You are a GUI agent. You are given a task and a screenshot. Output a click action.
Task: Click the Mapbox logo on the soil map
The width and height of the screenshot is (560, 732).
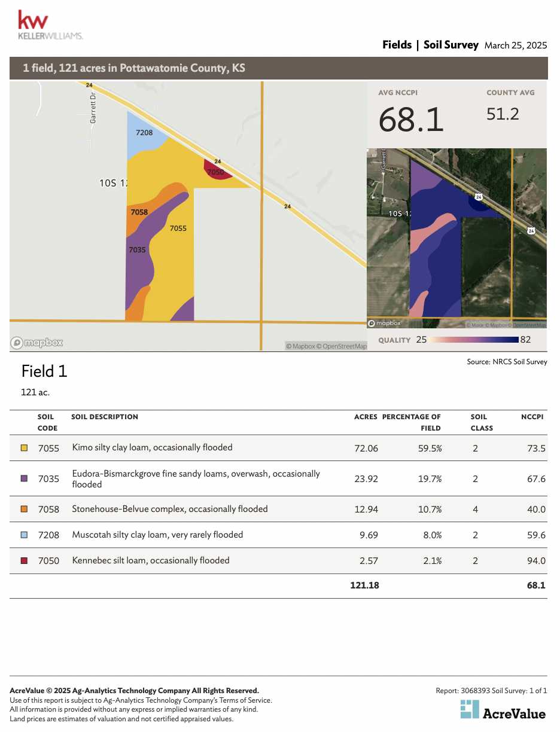(36, 343)
